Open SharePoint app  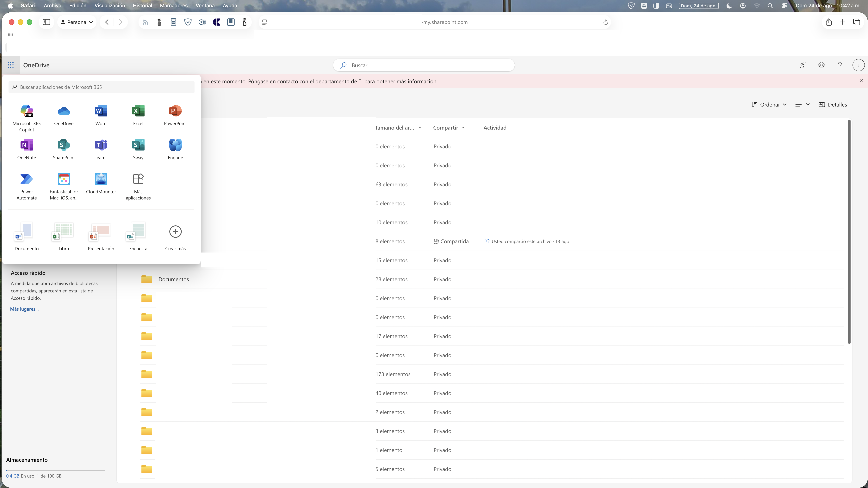coord(64,149)
